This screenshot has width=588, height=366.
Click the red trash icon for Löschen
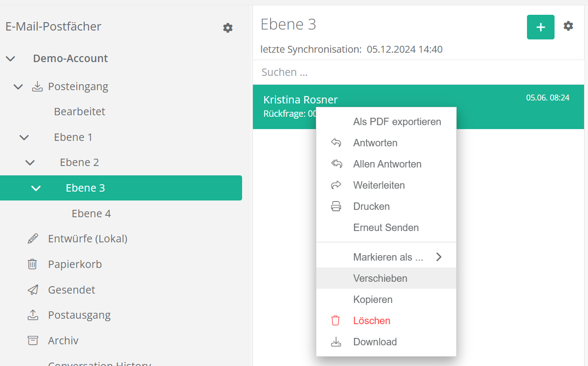pyautogui.click(x=336, y=321)
